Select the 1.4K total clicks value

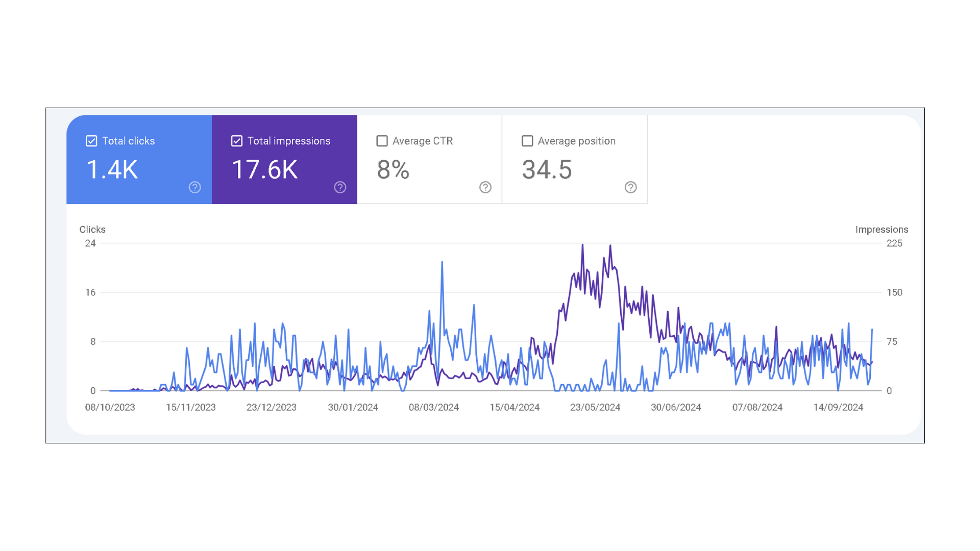pyautogui.click(x=112, y=169)
